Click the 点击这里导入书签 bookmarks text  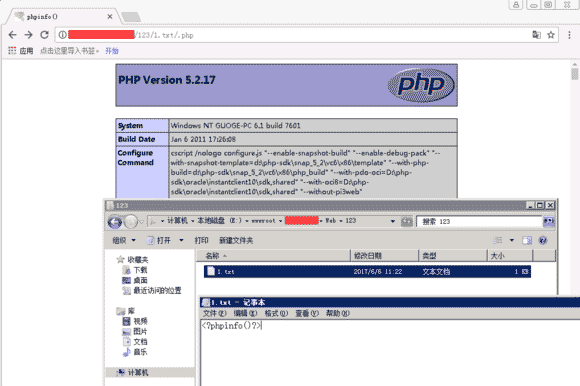pos(69,51)
